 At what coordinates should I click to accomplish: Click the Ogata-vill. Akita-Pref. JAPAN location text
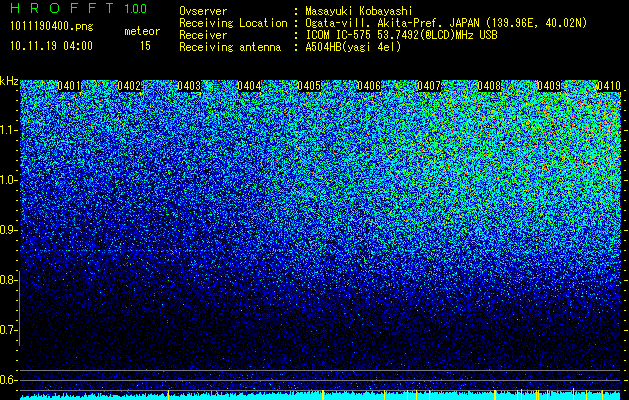coord(446,23)
